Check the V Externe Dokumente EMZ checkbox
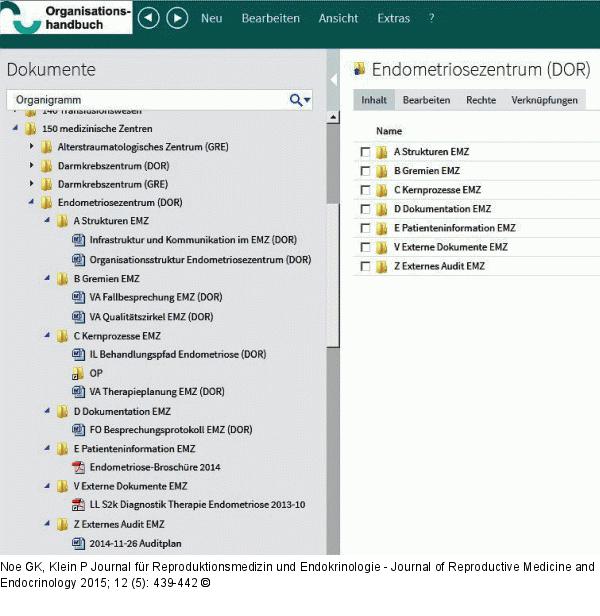The image size is (600, 616). click(x=365, y=247)
